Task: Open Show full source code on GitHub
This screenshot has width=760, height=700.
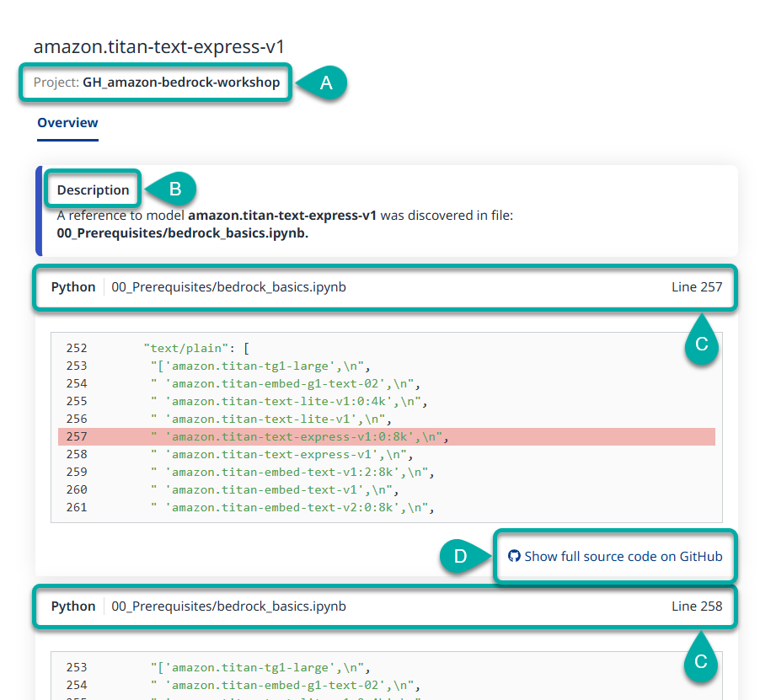Action: 623,556
